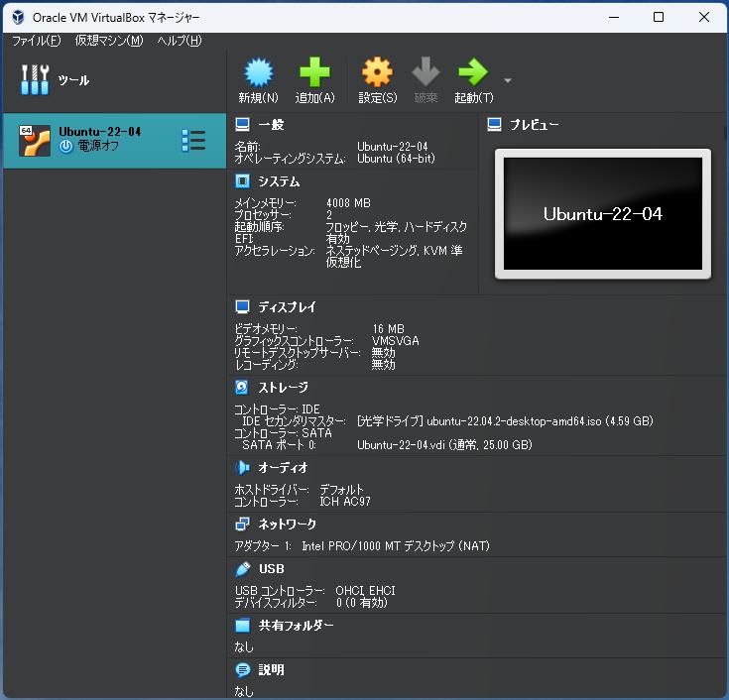
Task: Minimize the VirtualBox Manager window
Action: [614, 17]
